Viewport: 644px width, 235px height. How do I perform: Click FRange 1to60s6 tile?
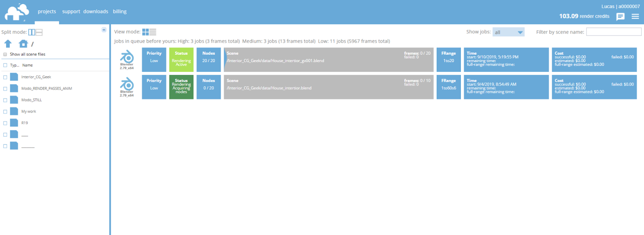[x=449, y=87]
